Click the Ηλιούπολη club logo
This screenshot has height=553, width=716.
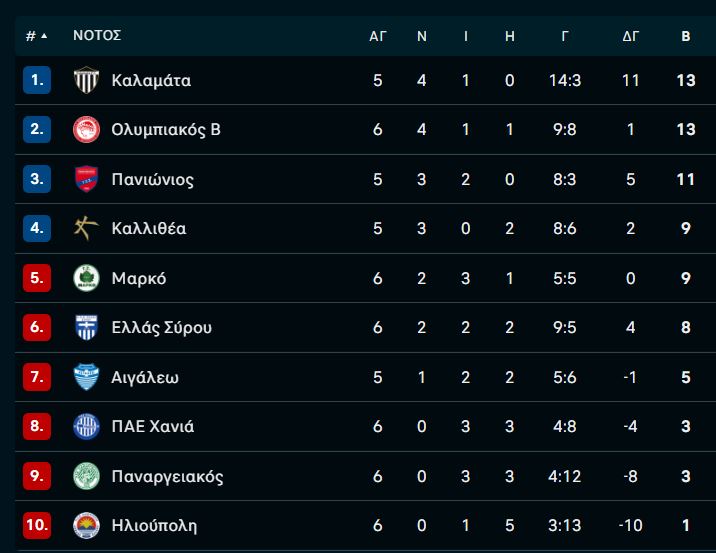(x=87, y=525)
